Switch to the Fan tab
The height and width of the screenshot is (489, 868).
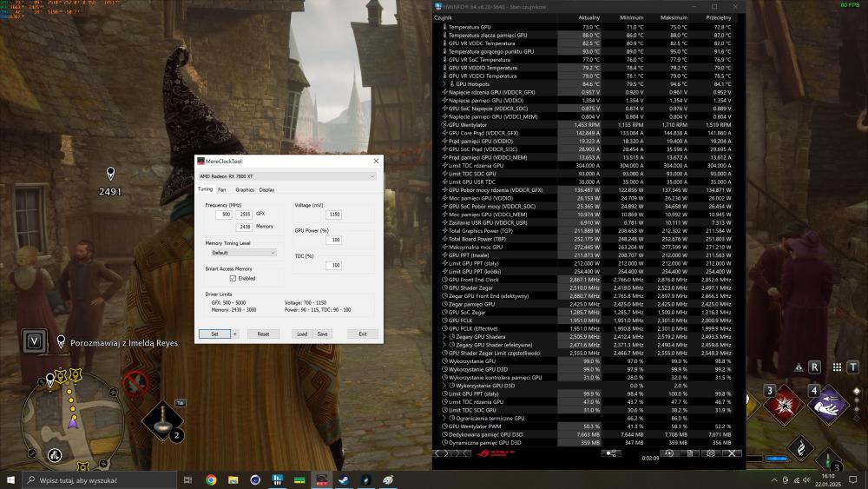tap(222, 189)
